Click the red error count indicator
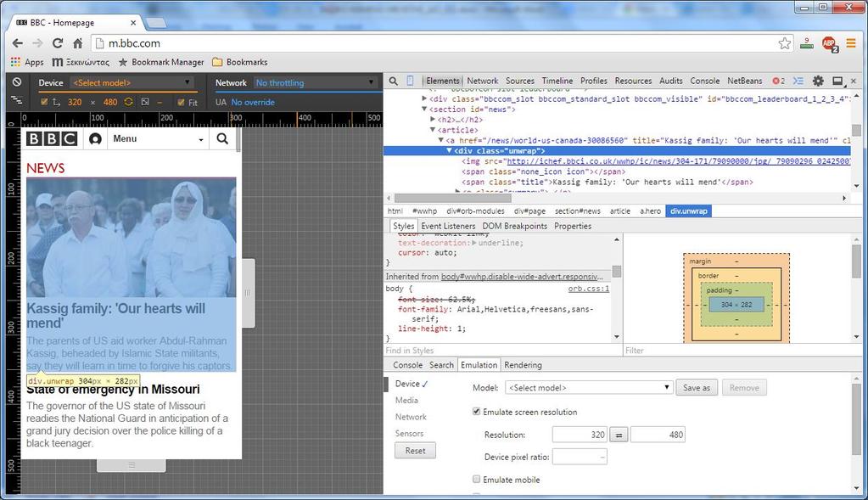868x500 pixels. coord(779,81)
